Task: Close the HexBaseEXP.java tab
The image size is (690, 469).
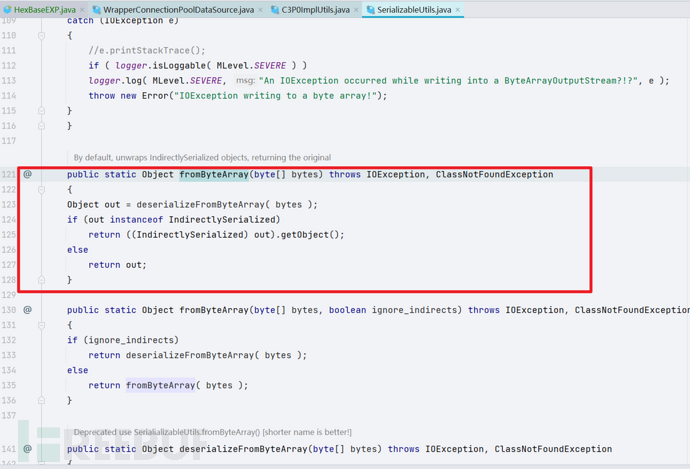Action: coord(82,10)
